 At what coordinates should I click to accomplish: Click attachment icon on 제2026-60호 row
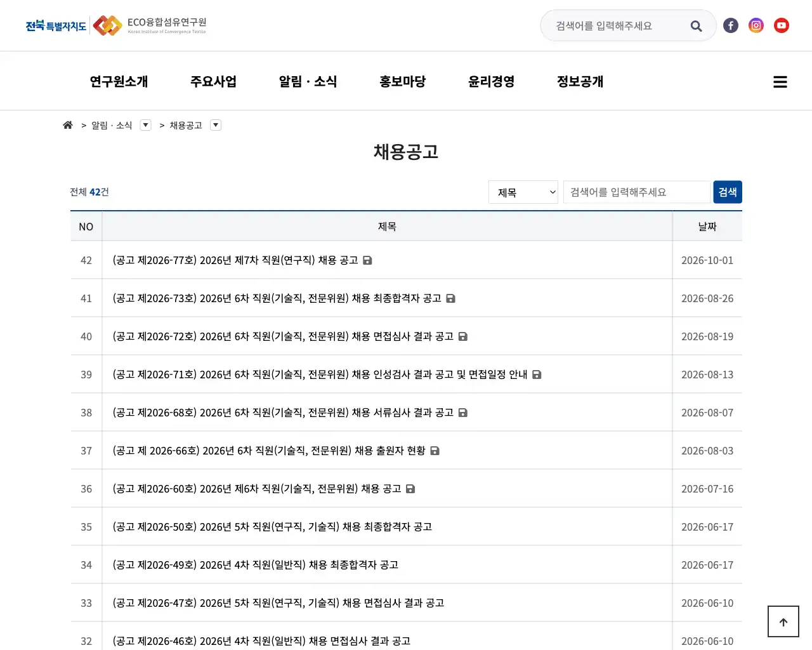point(410,489)
